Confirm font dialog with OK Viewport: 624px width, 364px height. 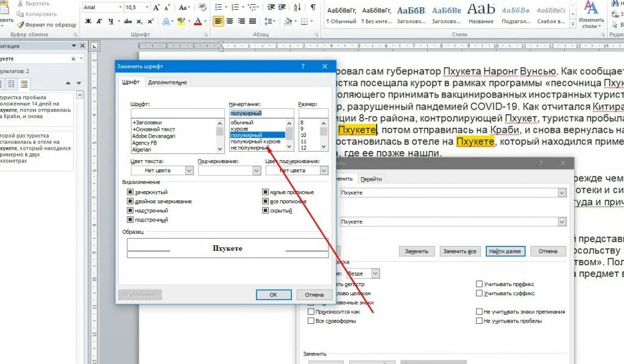tap(274, 295)
